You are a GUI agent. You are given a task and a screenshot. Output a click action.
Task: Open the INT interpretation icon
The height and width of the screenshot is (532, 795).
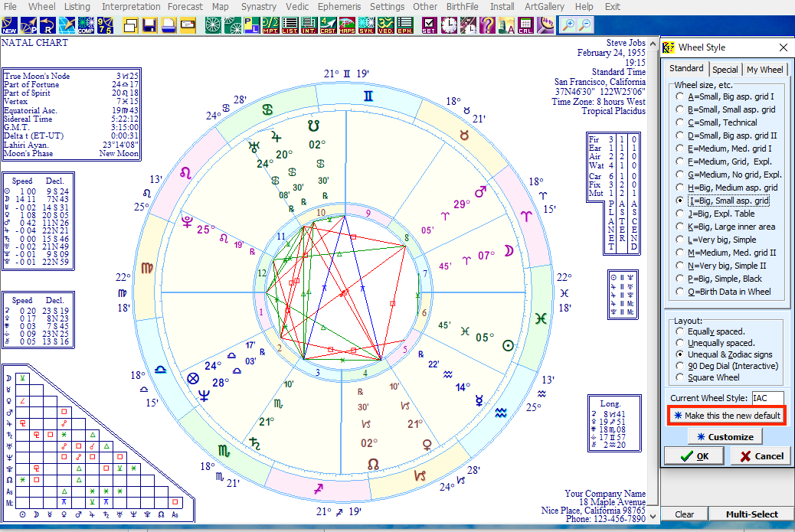tap(309, 24)
